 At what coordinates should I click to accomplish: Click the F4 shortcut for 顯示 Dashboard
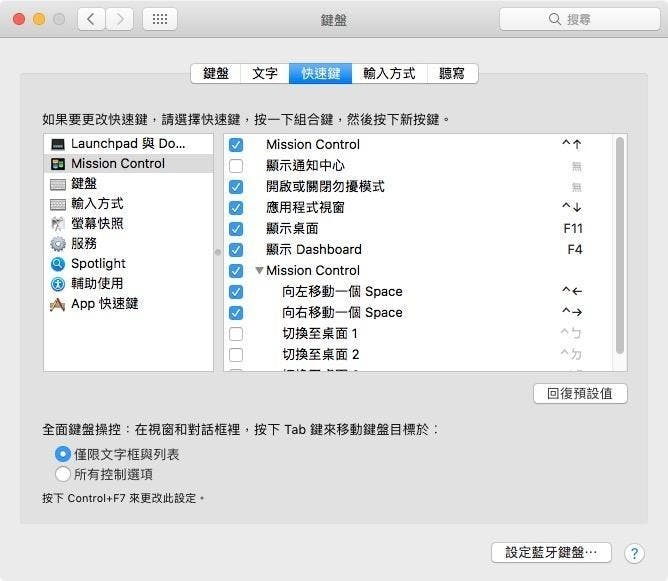[575, 250]
